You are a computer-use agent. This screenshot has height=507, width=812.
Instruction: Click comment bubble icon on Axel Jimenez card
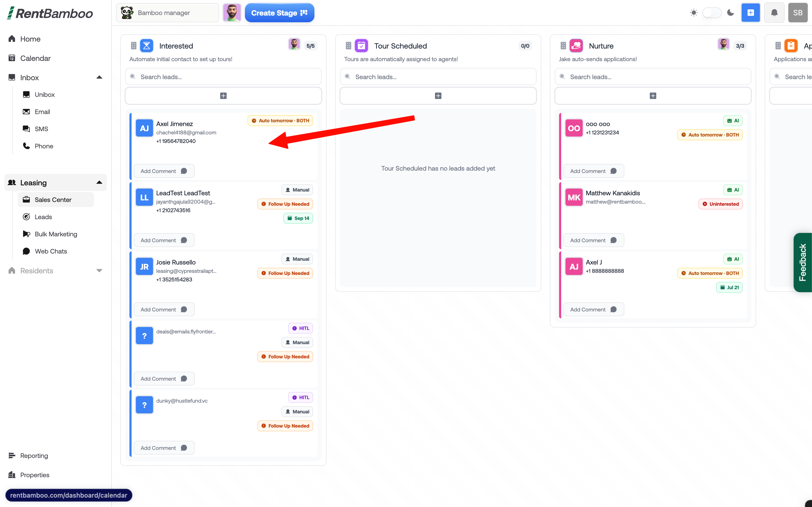[184, 171]
